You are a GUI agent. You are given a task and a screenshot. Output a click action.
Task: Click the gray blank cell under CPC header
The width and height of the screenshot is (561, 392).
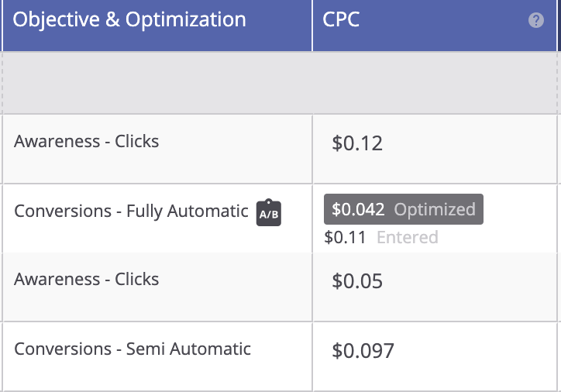[435, 83]
